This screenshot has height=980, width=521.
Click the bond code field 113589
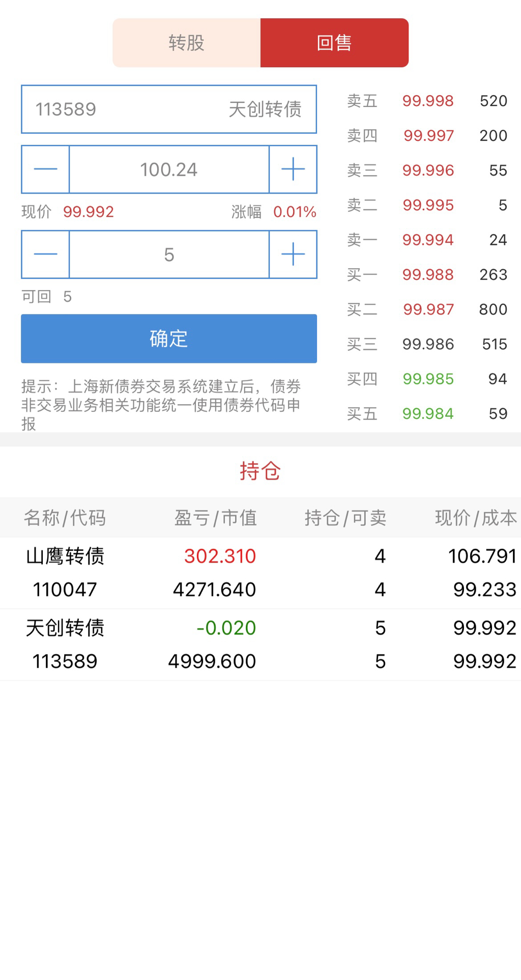click(169, 109)
